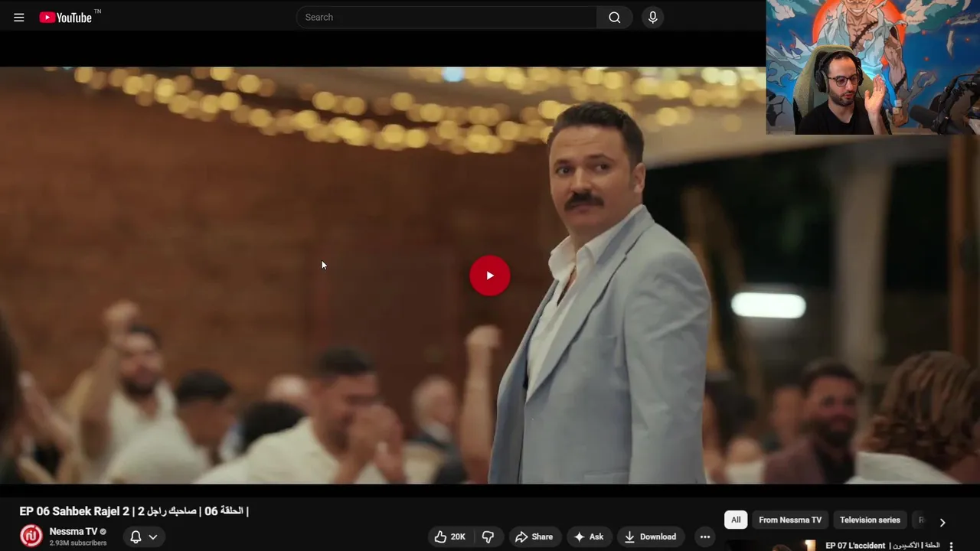Select the From Nessma TV chip

790,520
